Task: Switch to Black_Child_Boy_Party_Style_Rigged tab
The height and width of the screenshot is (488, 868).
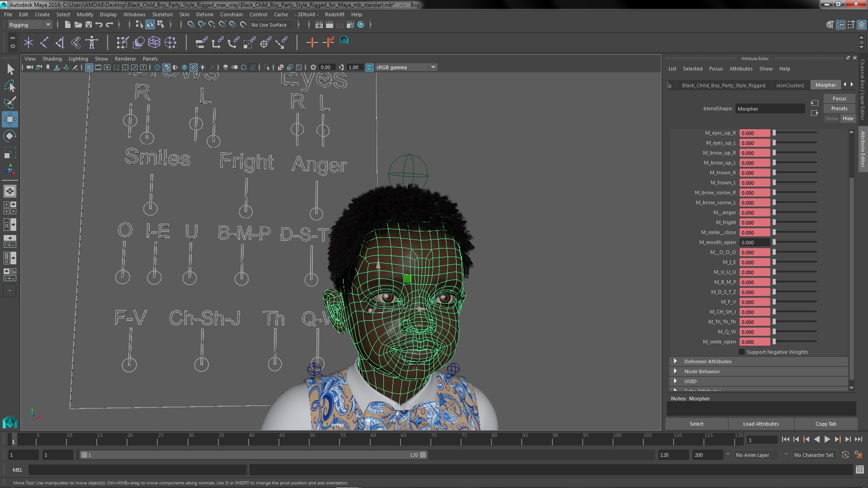Action: [x=723, y=85]
